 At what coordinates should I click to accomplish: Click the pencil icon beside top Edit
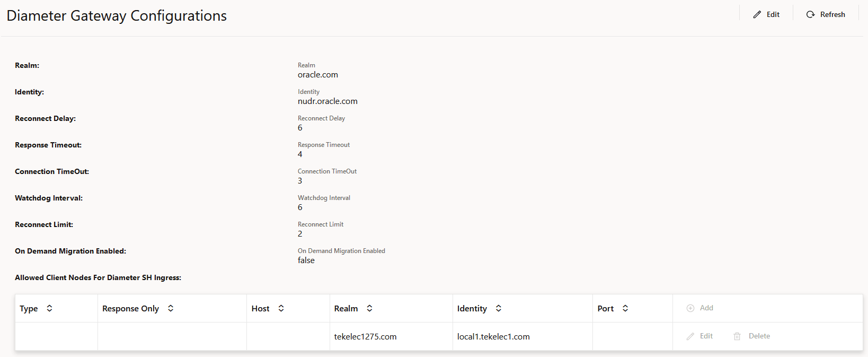coord(757,14)
